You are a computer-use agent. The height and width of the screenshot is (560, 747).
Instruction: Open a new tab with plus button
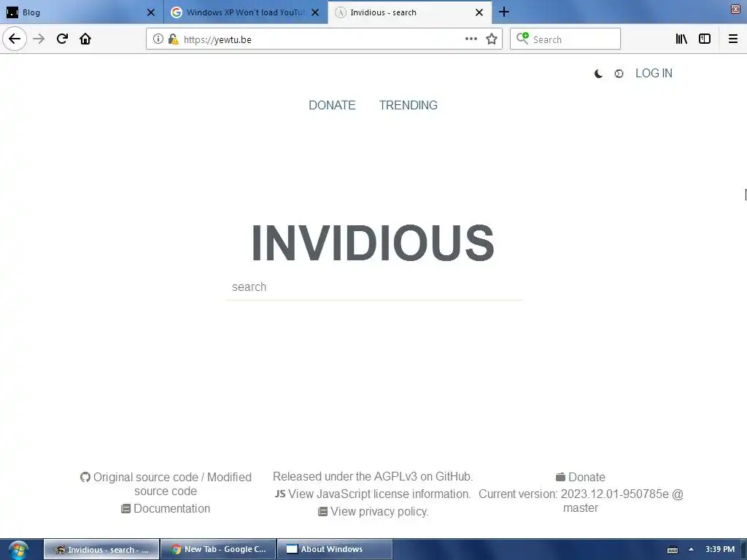(504, 12)
